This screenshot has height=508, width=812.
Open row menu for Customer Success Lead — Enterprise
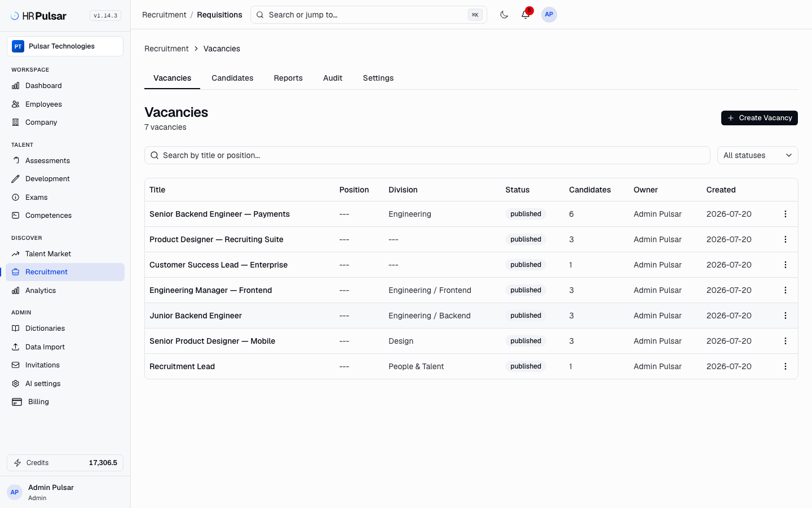[x=785, y=265]
